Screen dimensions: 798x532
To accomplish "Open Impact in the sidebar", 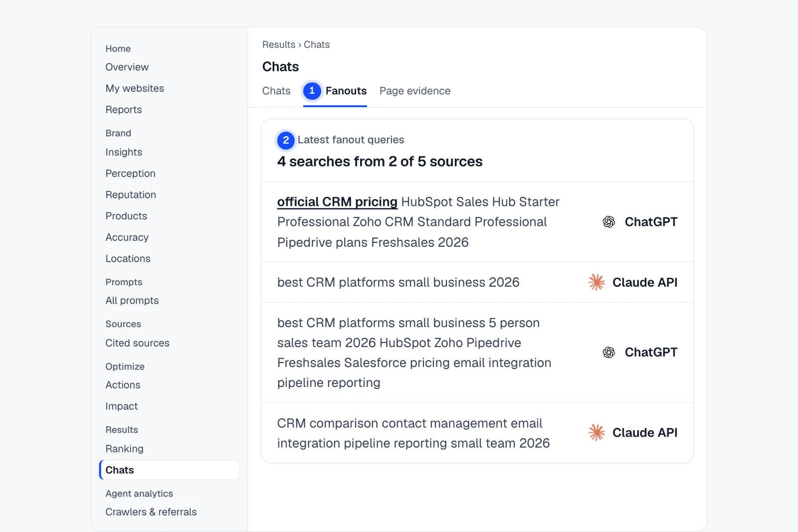I will tap(121, 406).
